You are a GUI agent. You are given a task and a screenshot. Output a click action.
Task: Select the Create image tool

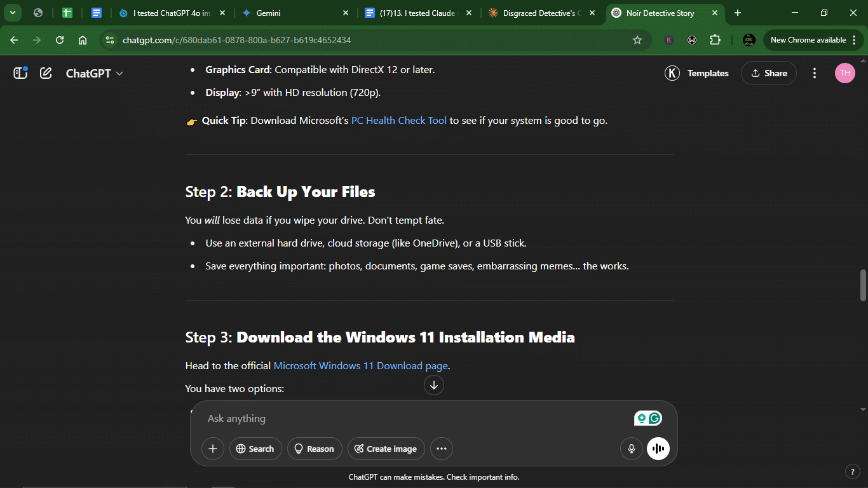click(386, 449)
